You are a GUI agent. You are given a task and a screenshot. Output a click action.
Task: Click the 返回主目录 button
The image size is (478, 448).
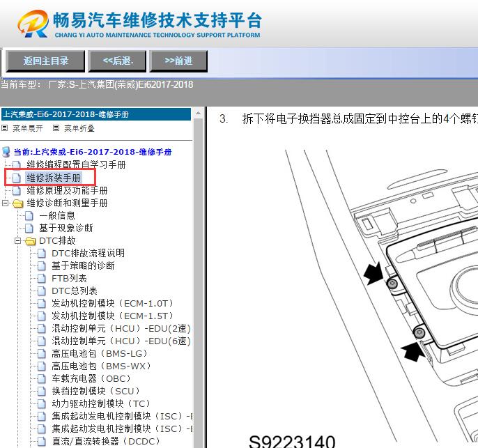45,61
